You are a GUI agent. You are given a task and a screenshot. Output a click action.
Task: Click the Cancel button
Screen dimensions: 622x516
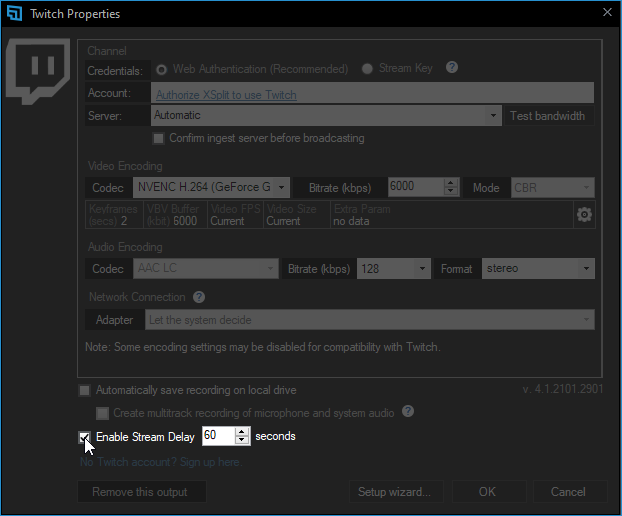(x=570, y=492)
